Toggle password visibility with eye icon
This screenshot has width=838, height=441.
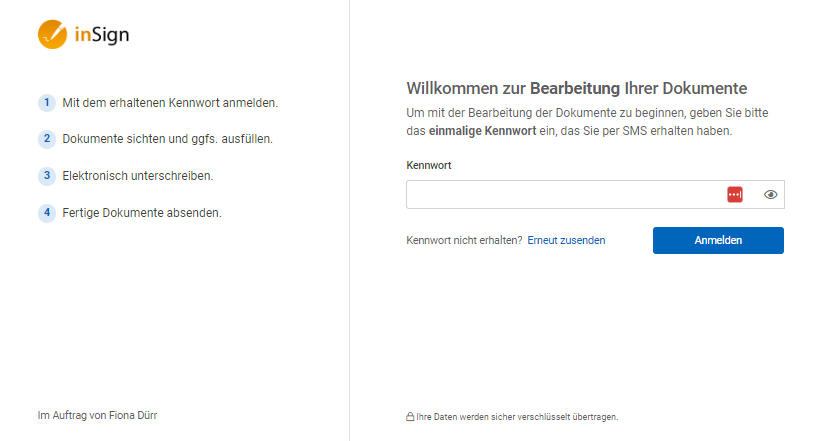pos(770,195)
